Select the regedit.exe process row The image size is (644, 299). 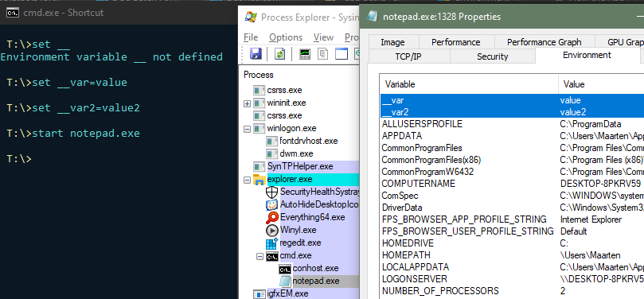(x=299, y=243)
